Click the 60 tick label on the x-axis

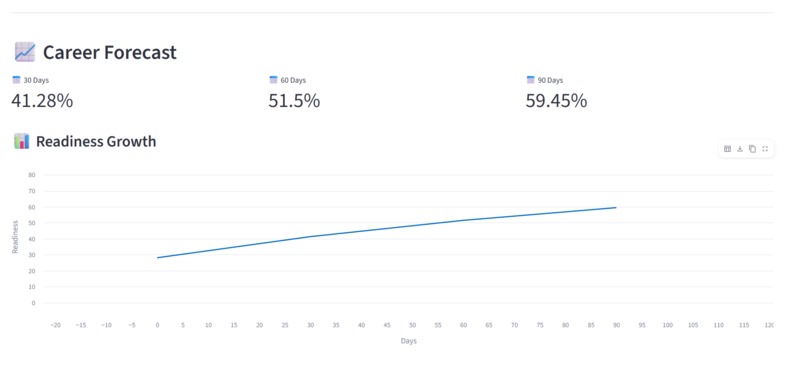[463, 325]
